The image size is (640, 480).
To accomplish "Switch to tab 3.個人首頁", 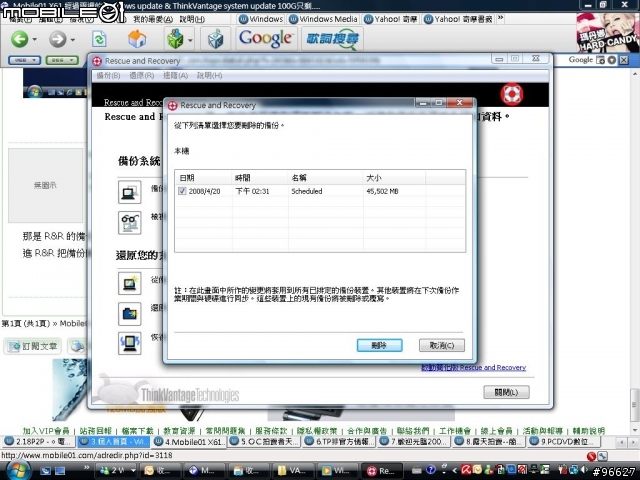I will 113,441.
